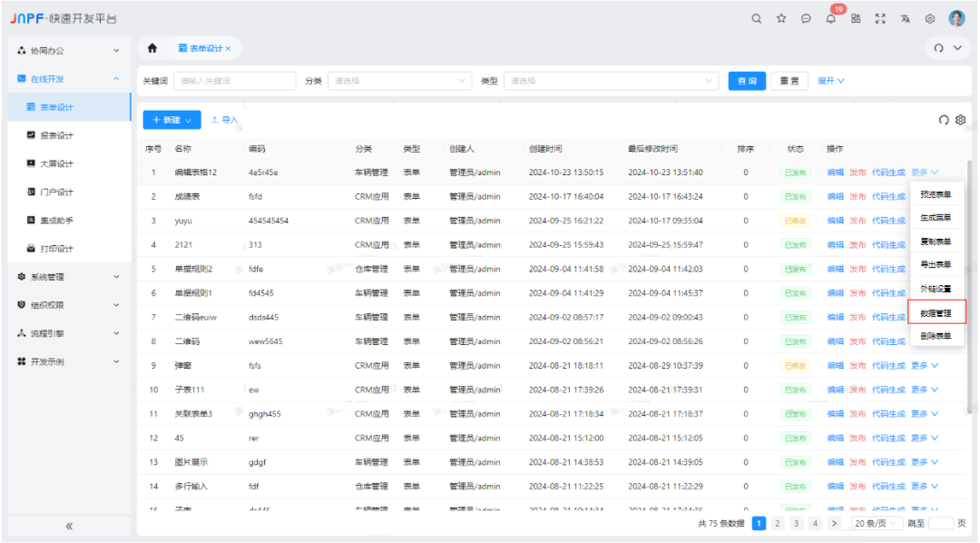Open 集成助手 in the sidebar
Image resolution: width=980 pixels, height=543 pixels.
[x=69, y=221]
